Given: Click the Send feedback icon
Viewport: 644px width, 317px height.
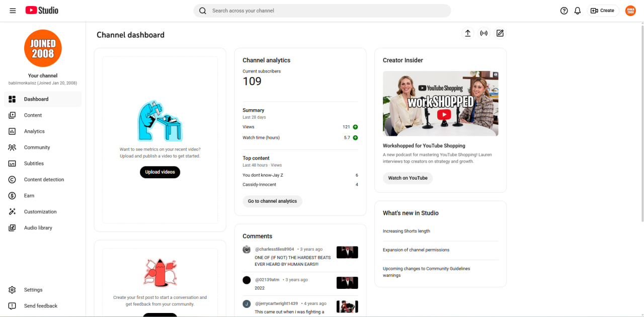Looking at the screenshot, I should [13, 306].
